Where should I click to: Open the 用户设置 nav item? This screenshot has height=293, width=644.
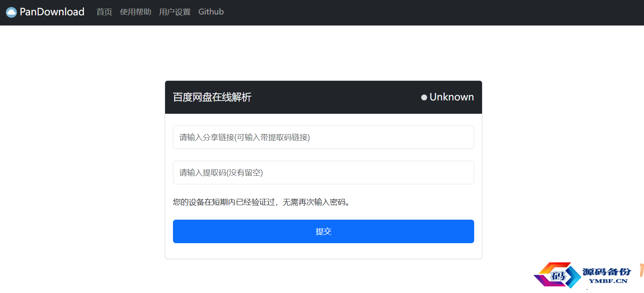tap(175, 12)
